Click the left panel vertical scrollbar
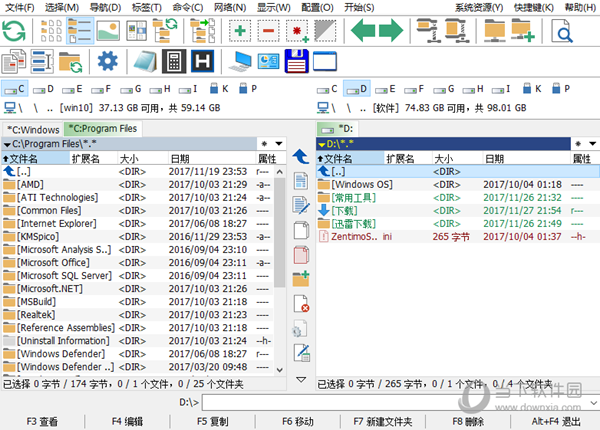 coord(280,232)
